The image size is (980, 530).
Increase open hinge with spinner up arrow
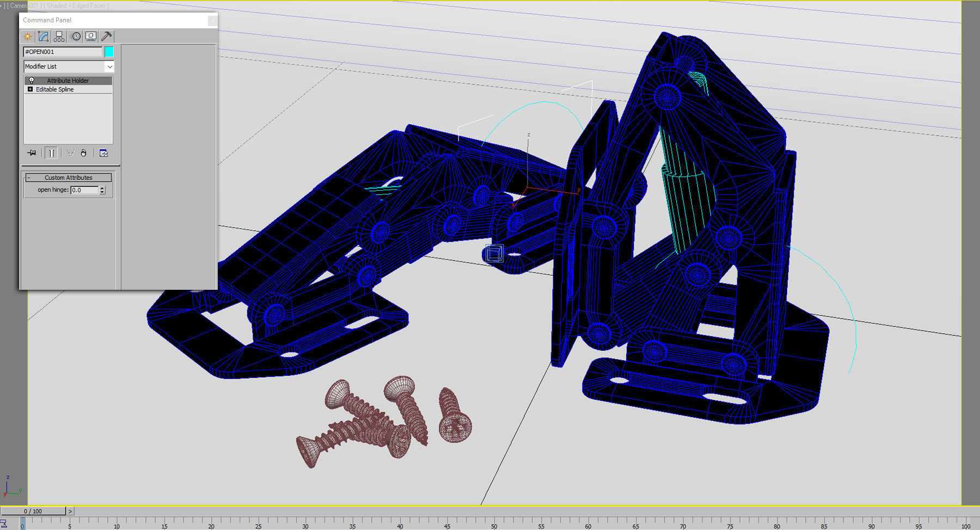tap(102, 188)
